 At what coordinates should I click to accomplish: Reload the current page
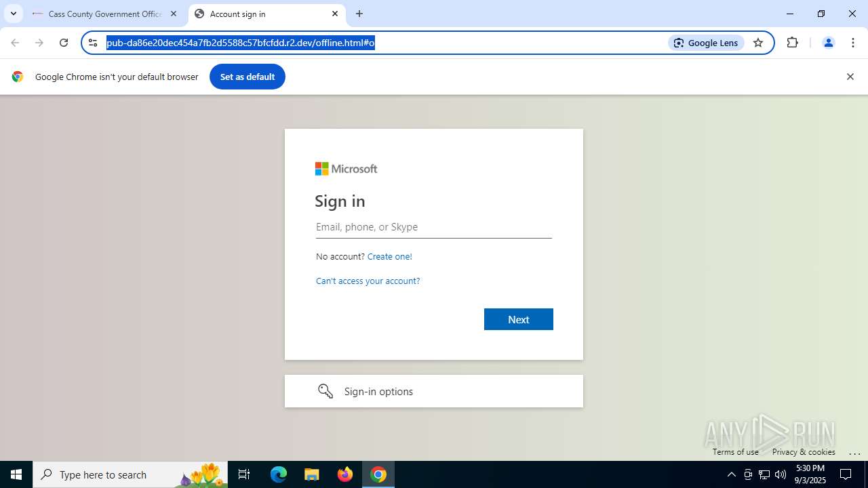(64, 43)
